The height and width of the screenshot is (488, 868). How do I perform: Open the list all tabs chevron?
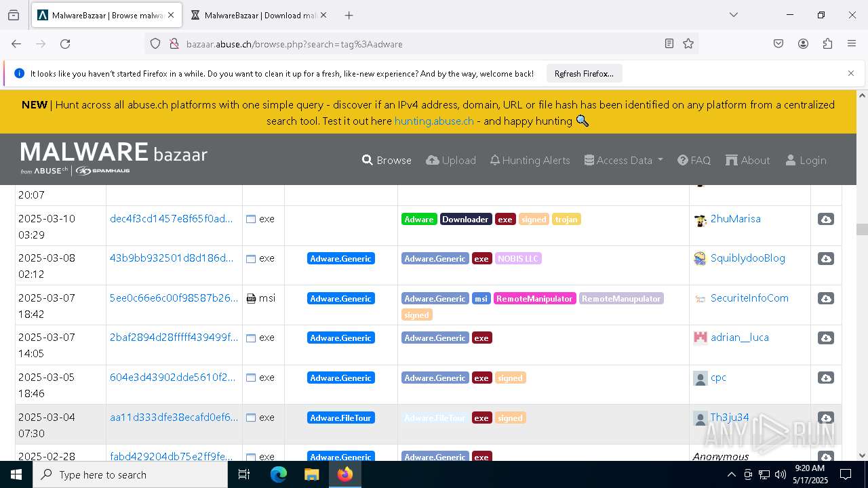pyautogui.click(x=733, y=15)
